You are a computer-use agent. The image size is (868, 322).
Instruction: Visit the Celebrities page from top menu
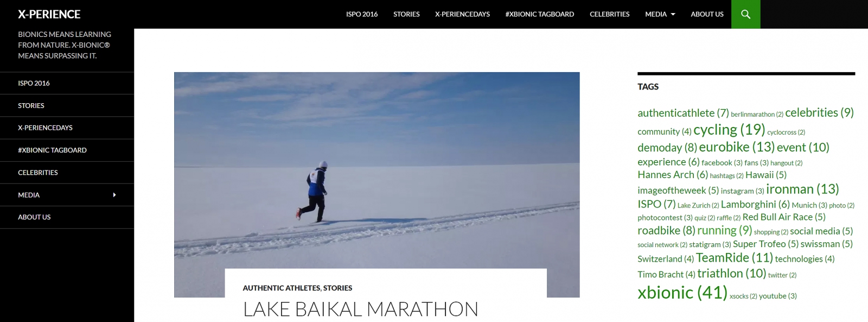pos(610,14)
